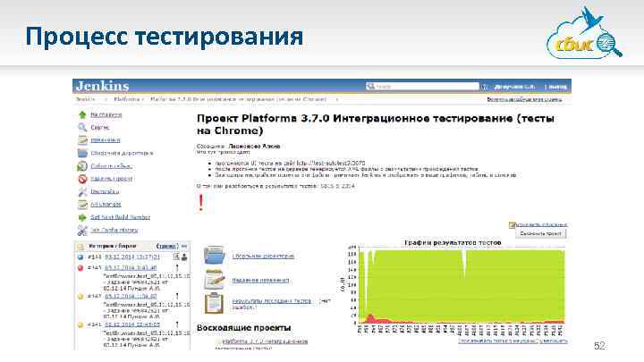Click the notepad Changes icon in sidebar
The height and width of the screenshot is (362, 644).
pos(82,140)
